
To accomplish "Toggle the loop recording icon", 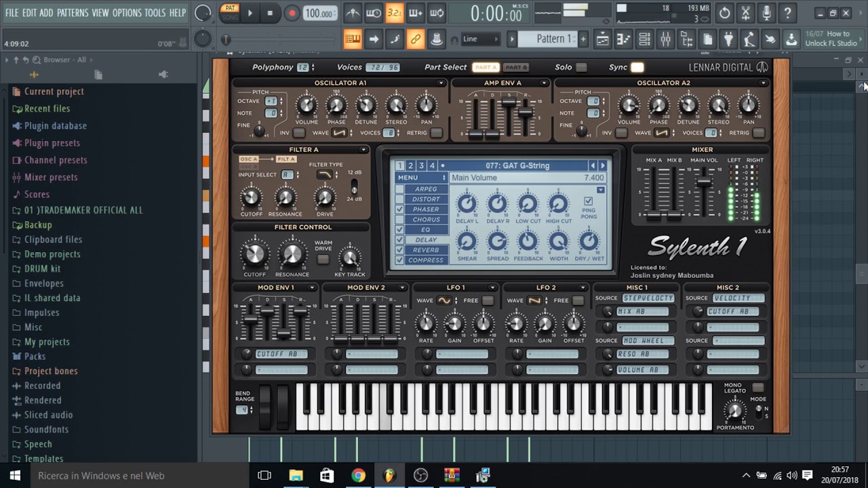I will point(437,13).
